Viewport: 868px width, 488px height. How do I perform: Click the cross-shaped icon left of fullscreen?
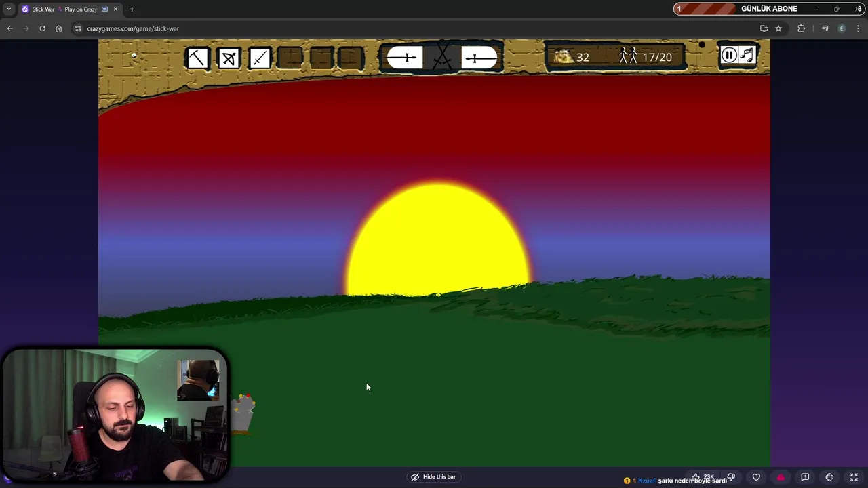coord(829,477)
